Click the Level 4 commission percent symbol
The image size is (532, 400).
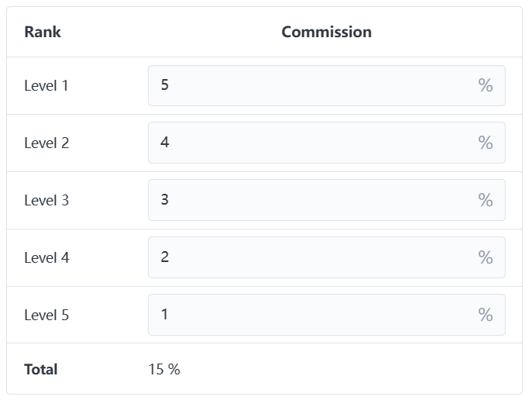pyautogui.click(x=486, y=257)
